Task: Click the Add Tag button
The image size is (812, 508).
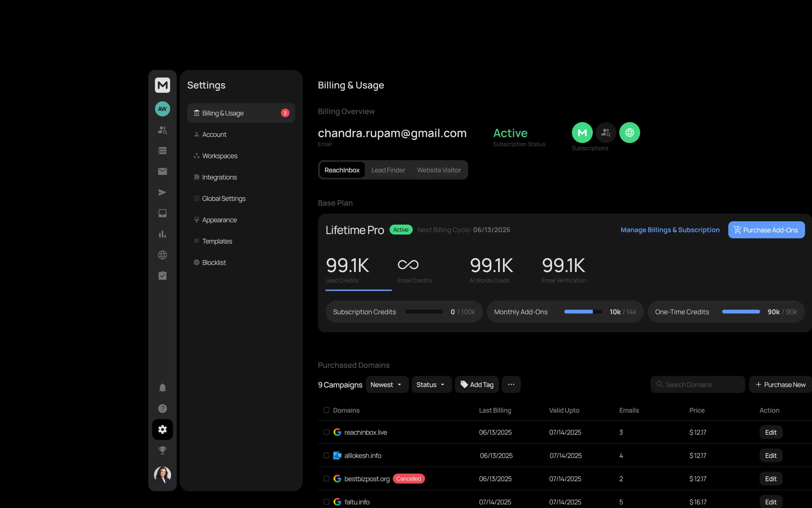Action: pos(477,384)
